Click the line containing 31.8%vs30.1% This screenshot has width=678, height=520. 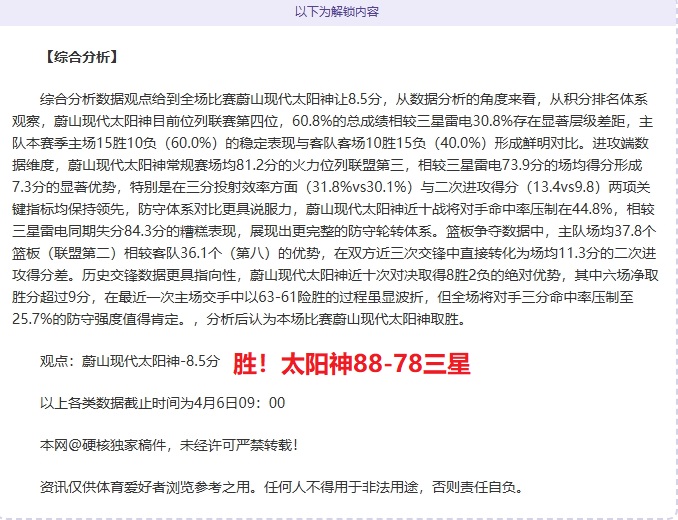[331, 187]
